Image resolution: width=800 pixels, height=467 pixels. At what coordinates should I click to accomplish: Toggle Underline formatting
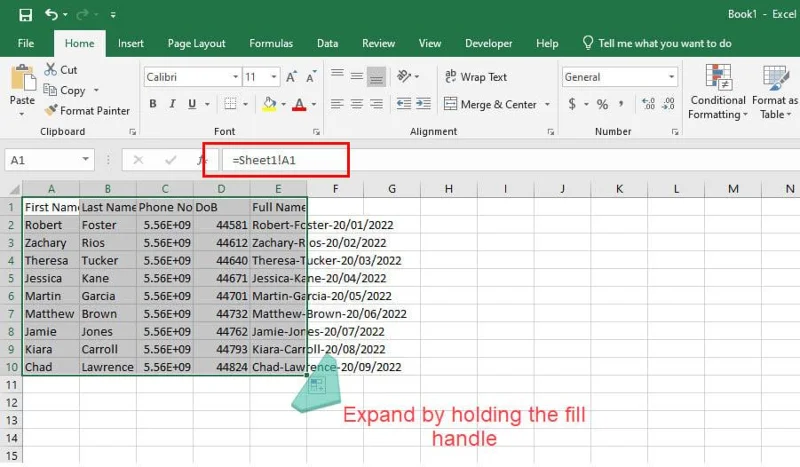192,104
